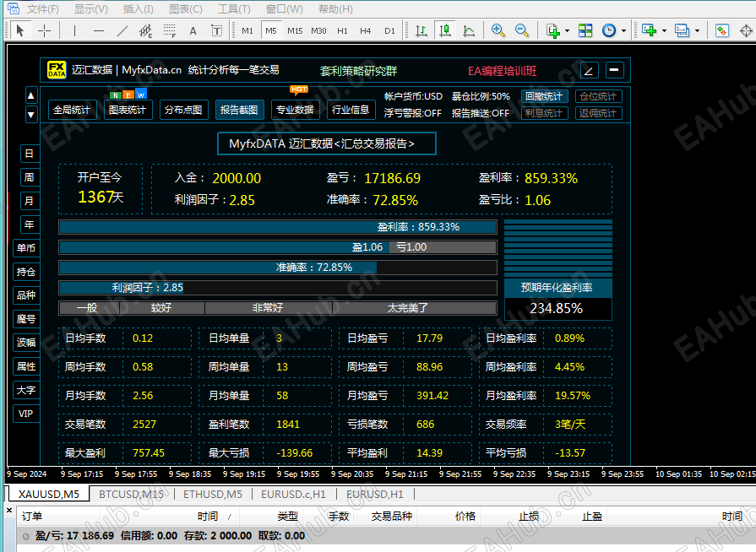The height and width of the screenshot is (552, 756).
Task: Click EA编程培训班 link
Action: tap(503, 71)
